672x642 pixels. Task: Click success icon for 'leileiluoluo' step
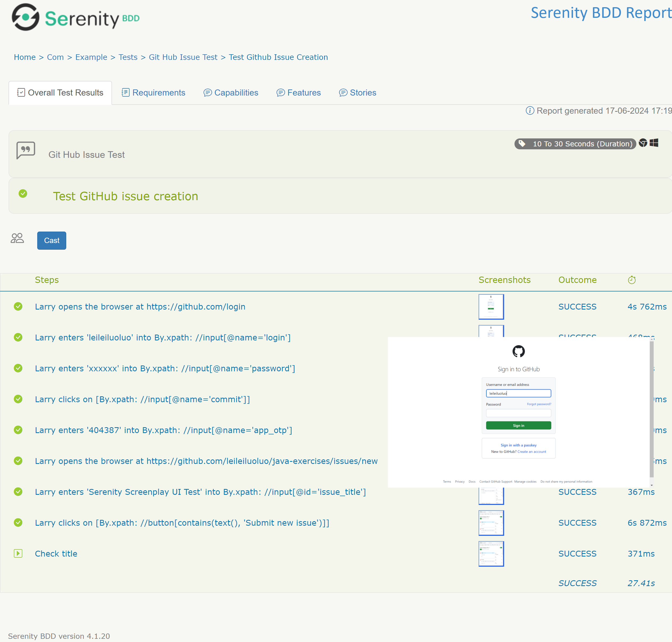pos(18,337)
